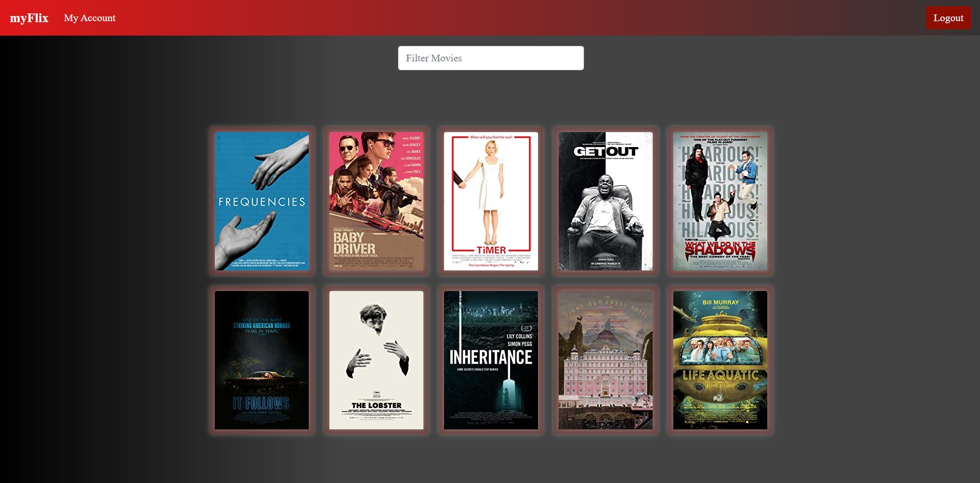Viewport: 980px width, 483px height.
Task: View What We Do in the Shadows
Action: 720,201
